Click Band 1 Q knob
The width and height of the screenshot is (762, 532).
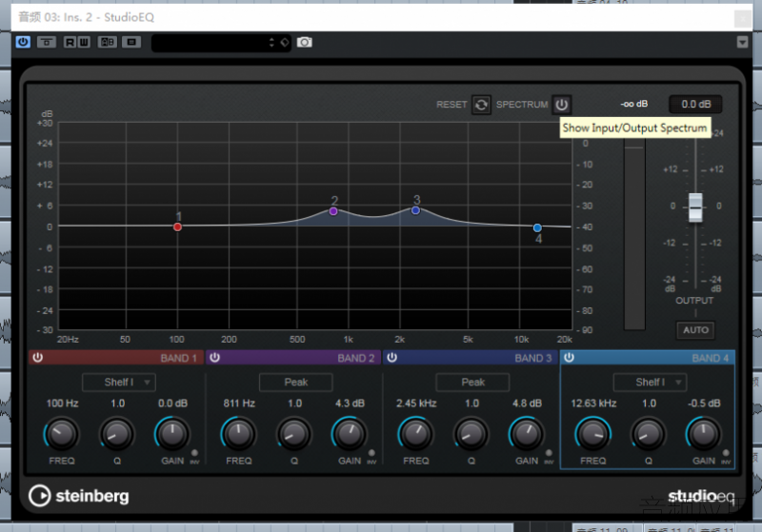(x=117, y=433)
